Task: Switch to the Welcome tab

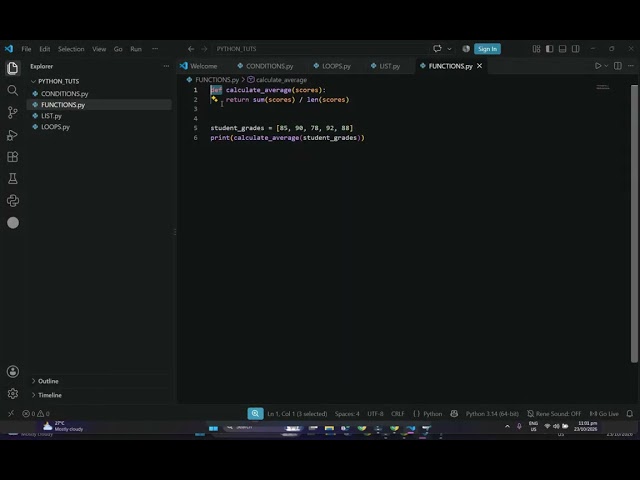Action: (199, 66)
